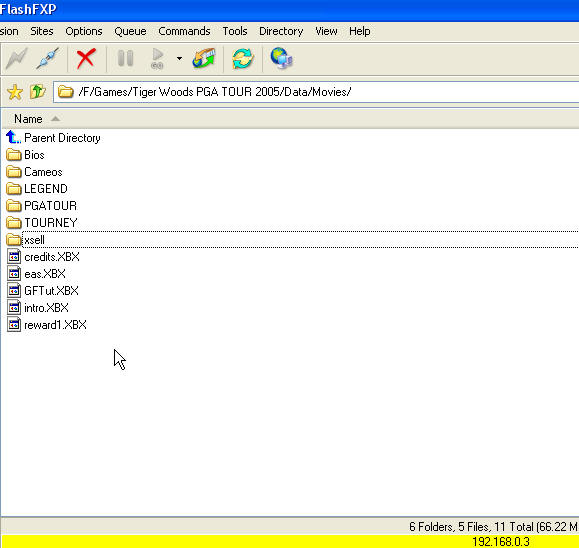Open the Help menu
This screenshot has width=579, height=548.
360,31
